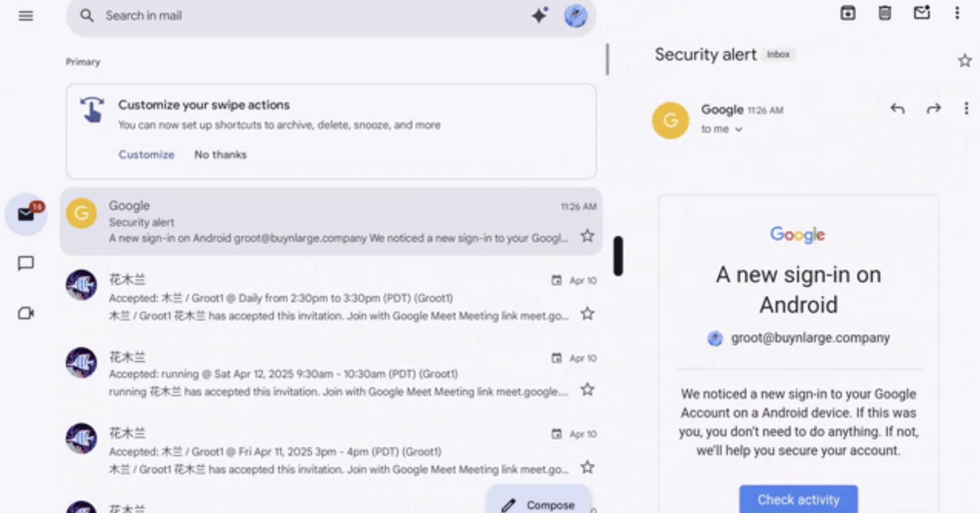The width and height of the screenshot is (980, 513).
Task: Star the Google Security alert list item
Action: coord(587,236)
